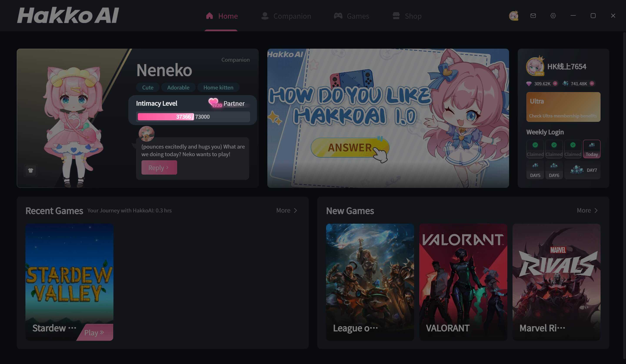Click the 'Your Journey with HakkoAI' text

(x=129, y=210)
